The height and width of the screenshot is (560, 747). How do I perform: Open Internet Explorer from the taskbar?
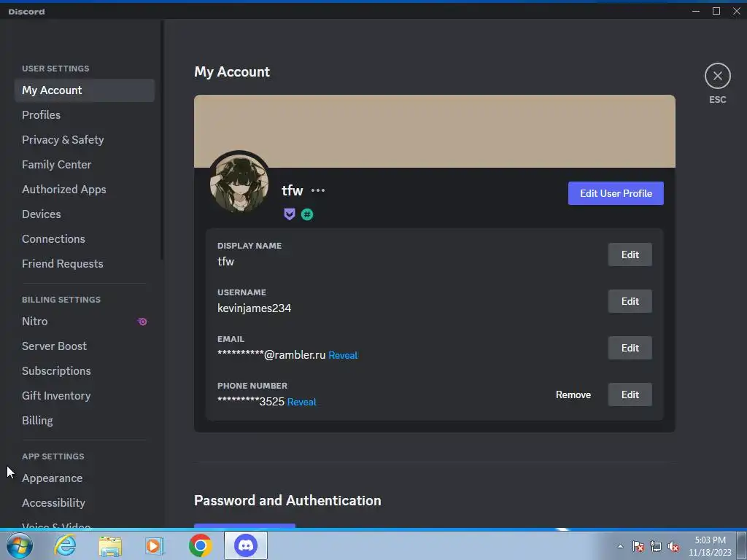pyautogui.click(x=65, y=545)
